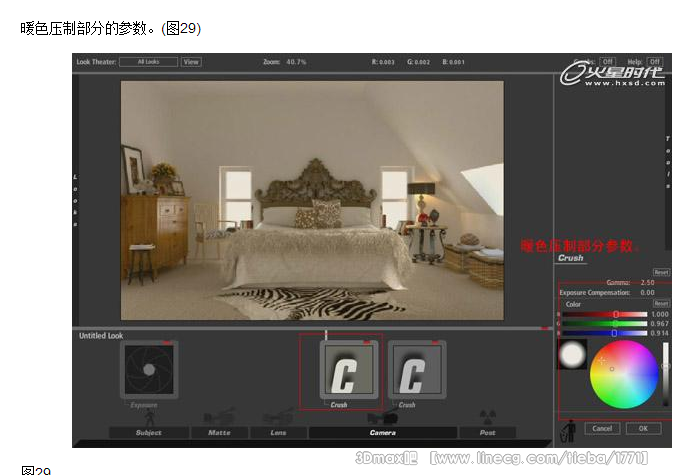
Task: Click the red value 1.000
Action: (x=660, y=314)
